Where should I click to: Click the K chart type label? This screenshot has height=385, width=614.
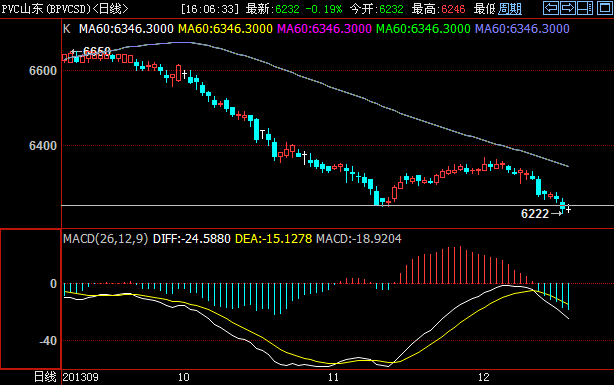tap(67, 29)
